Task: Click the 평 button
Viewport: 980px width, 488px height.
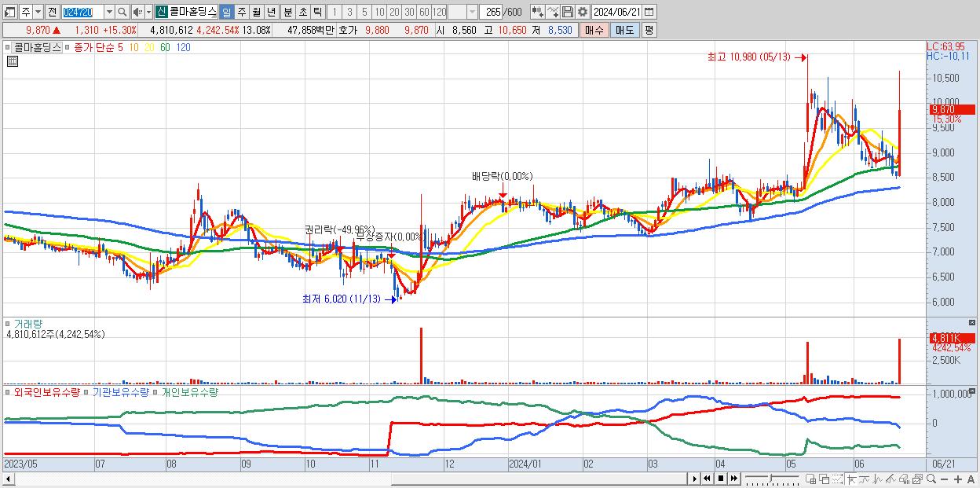Action: 649,30
